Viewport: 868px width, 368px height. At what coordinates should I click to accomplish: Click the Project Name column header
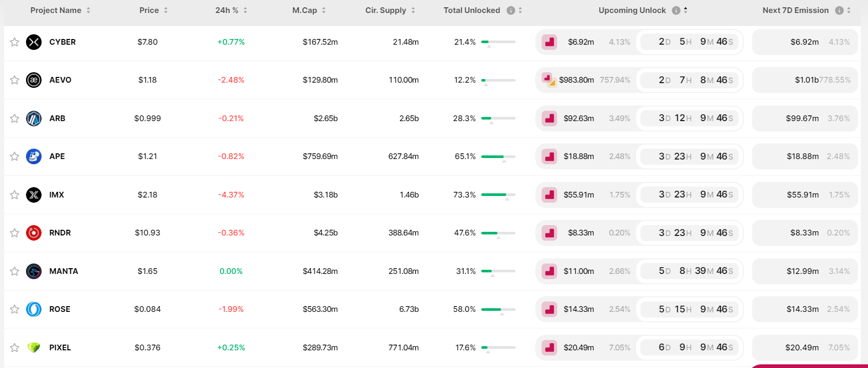pos(56,10)
